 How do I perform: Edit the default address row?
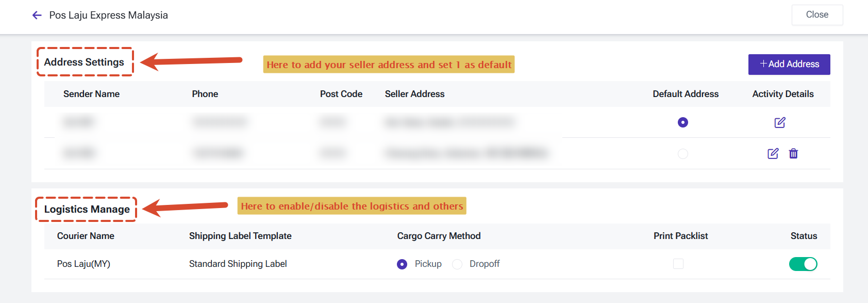click(x=780, y=122)
